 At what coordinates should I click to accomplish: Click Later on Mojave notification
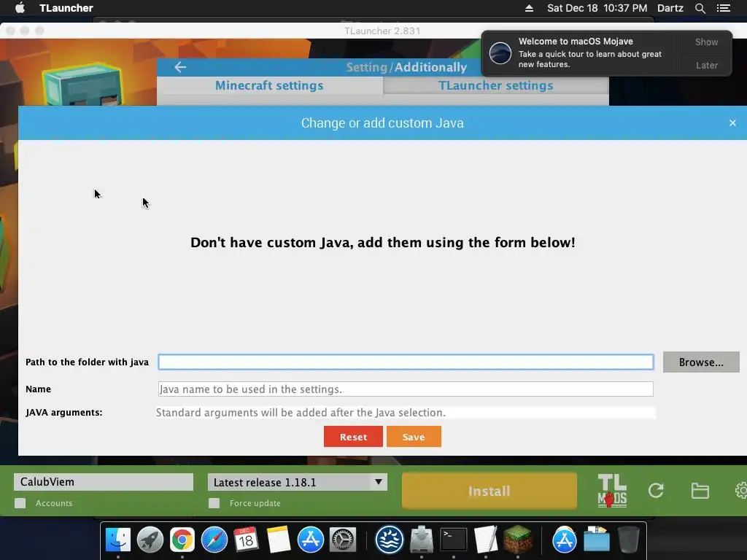(x=706, y=65)
